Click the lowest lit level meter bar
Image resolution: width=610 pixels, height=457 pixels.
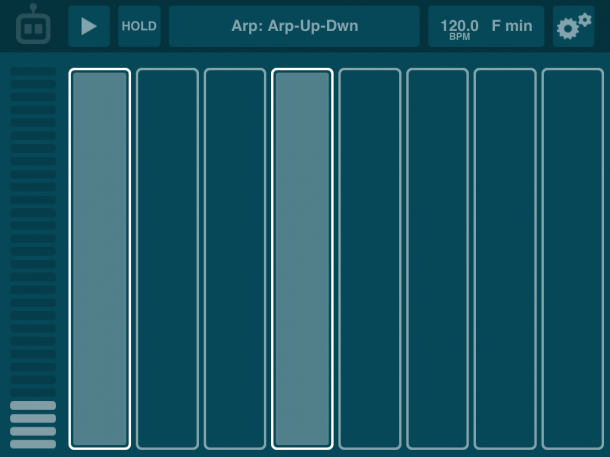(33, 442)
